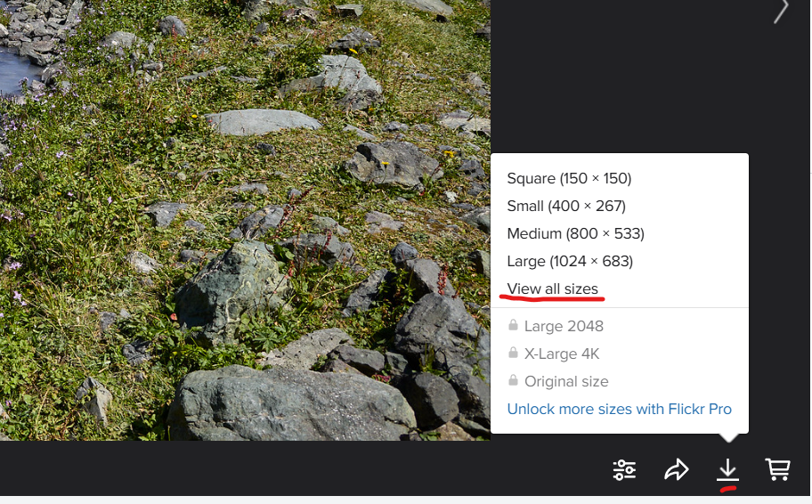812x504 pixels.
Task: Choose Medium (800 × 533) download
Action: pos(575,233)
